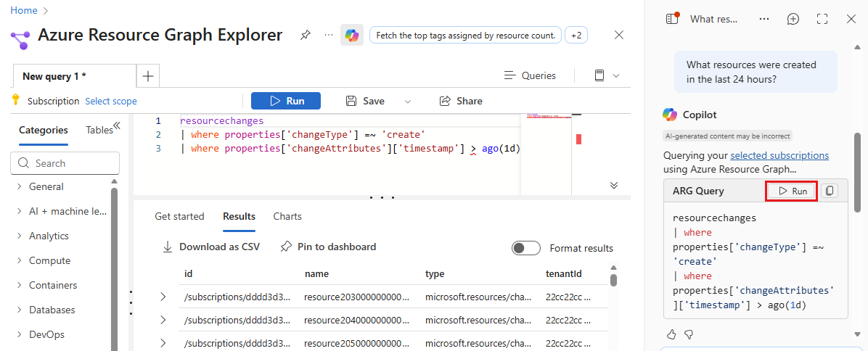This screenshot has width=868, height=351.
Task: Give thumbs up to Copilot response
Action: (671, 334)
